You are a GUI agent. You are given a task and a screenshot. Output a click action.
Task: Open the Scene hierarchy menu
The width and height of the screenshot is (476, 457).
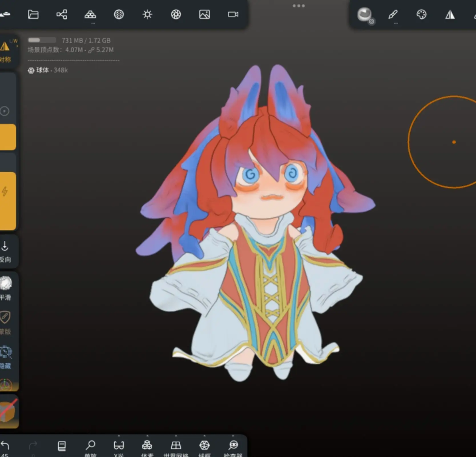pyautogui.click(x=62, y=14)
